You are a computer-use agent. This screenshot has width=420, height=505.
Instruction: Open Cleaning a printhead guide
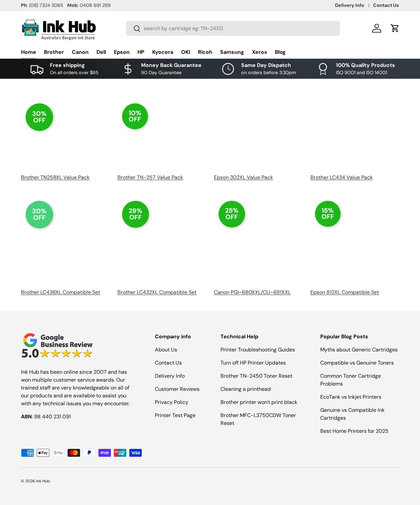pos(245,389)
